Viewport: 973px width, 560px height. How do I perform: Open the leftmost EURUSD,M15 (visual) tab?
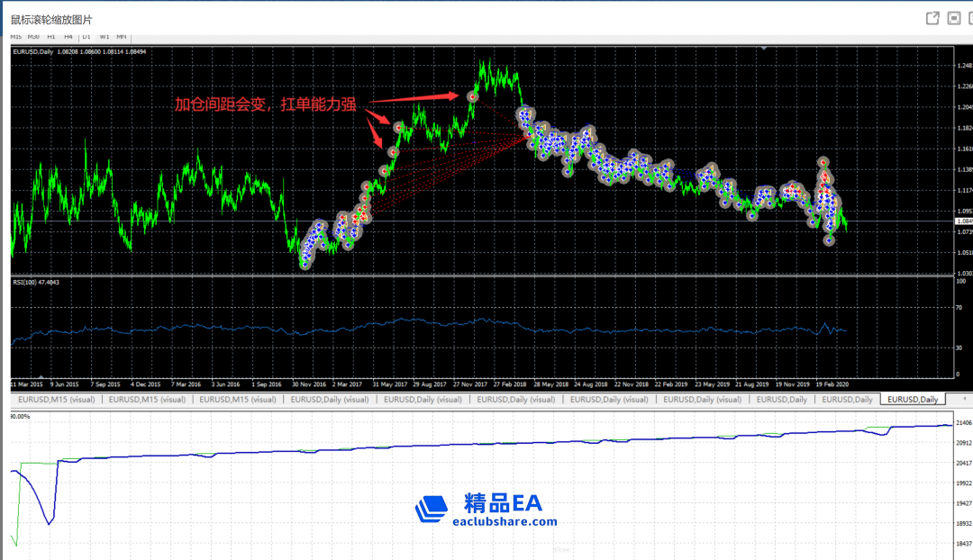coord(55,399)
